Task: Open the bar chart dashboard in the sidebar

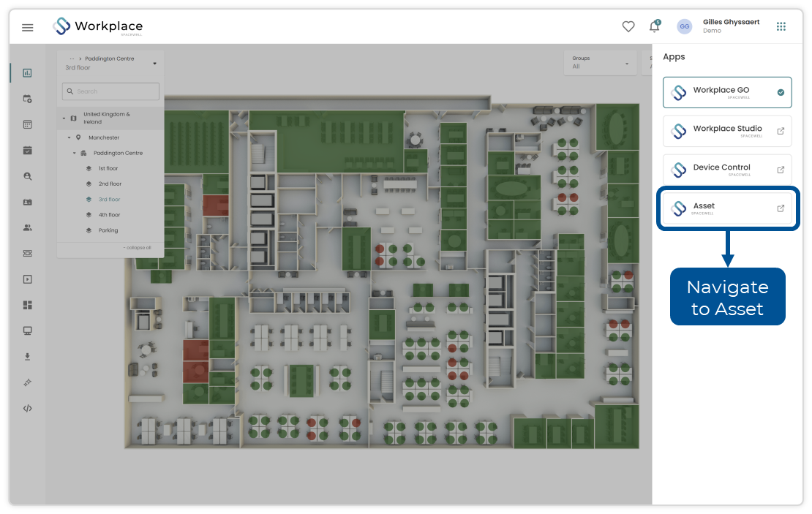Action: coord(28,73)
